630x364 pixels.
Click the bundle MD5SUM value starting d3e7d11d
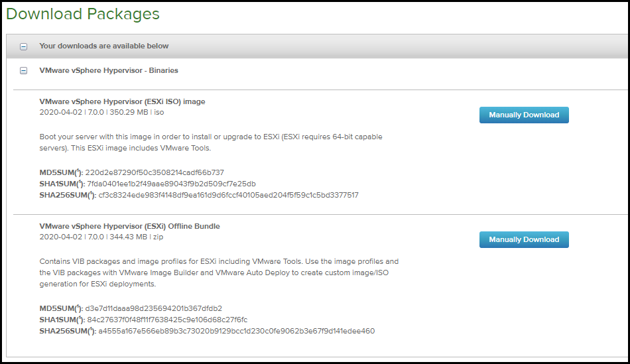tap(153, 308)
